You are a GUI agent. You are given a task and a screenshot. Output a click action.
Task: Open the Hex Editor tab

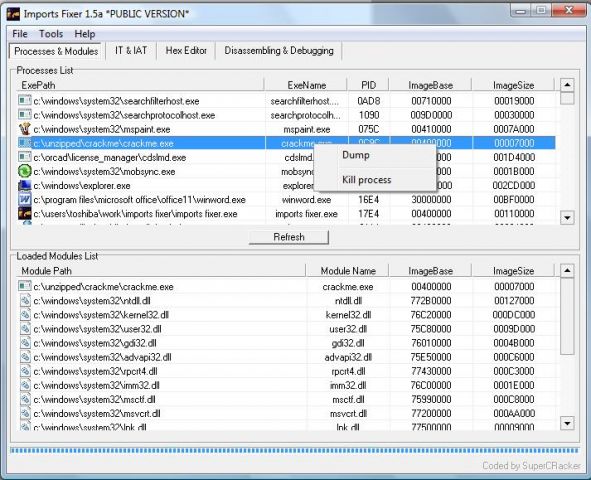186,50
